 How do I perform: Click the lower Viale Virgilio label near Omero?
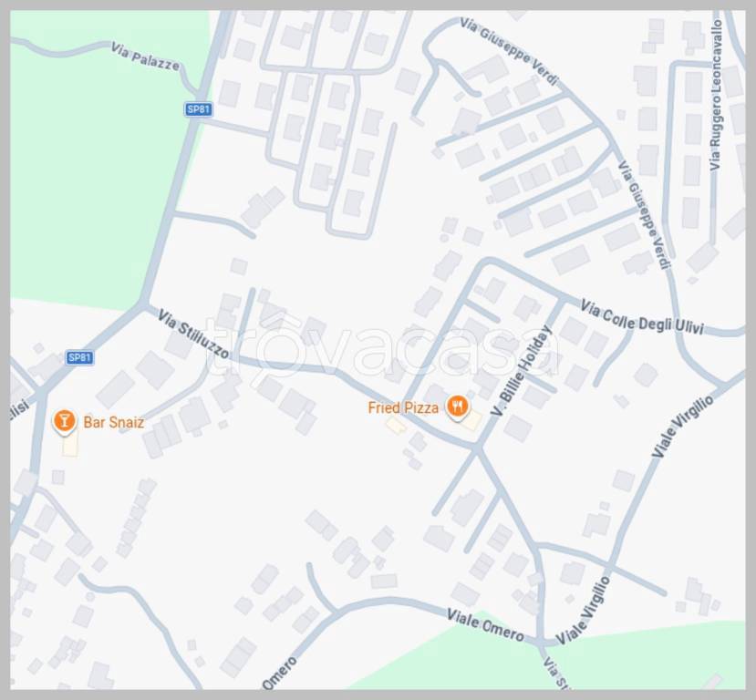[x=583, y=611]
